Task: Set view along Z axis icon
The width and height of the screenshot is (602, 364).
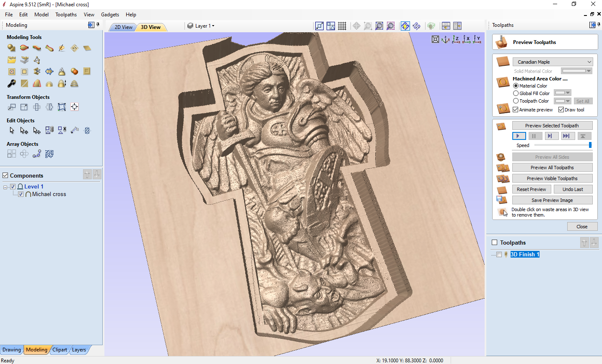Action: pos(456,39)
